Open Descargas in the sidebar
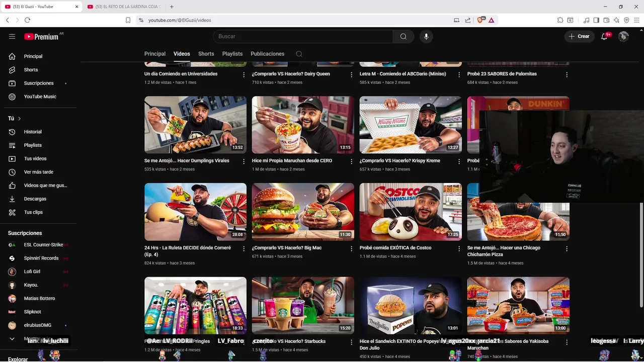The image size is (644, 362). 40,199
